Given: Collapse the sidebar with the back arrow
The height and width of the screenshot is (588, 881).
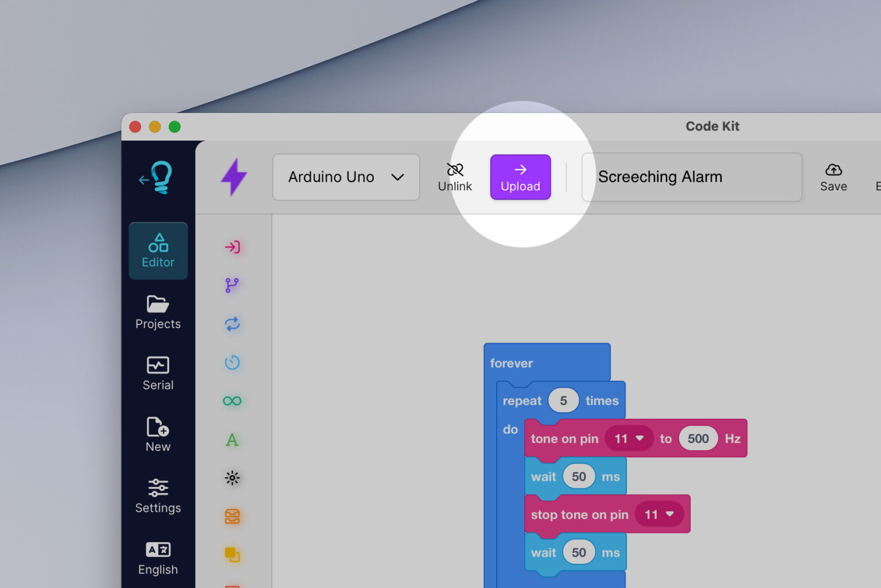Looking at the screenshot, I should pyautogui.click(x=144, y=179).
